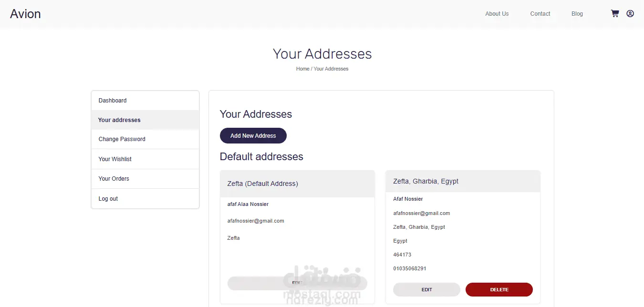Click the user account profile icon
This screenshot has width=644, height=307.
(x=630, y=14)
